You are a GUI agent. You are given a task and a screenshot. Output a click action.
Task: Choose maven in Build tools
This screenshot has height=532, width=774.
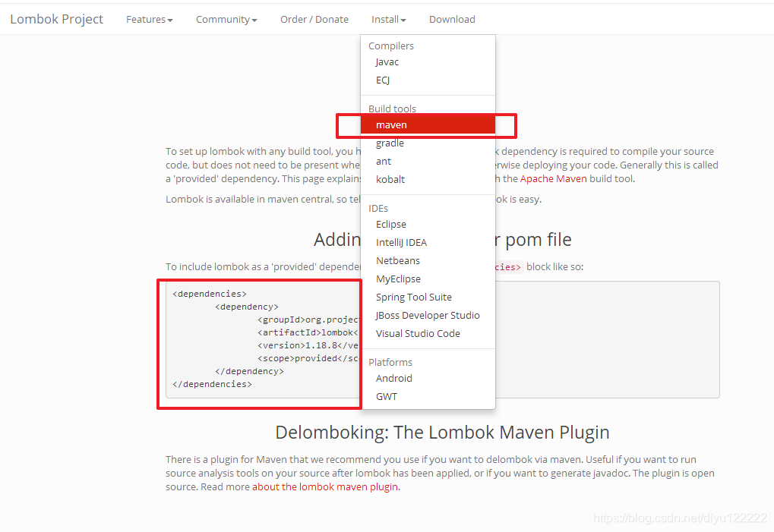428,124
